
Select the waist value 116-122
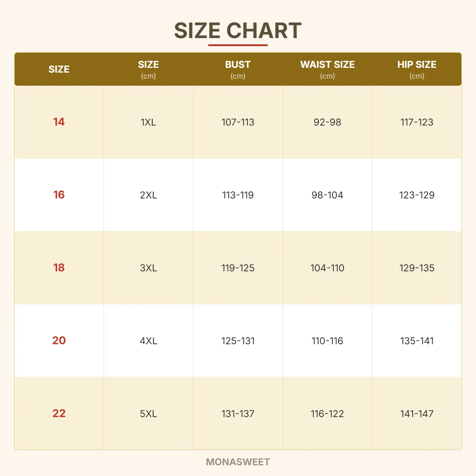(327, 414)
